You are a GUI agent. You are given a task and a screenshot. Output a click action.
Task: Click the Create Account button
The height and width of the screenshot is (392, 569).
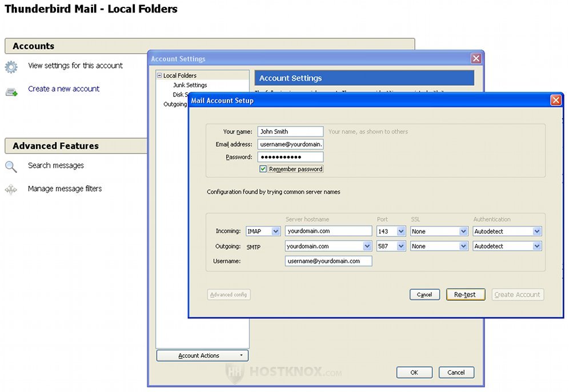(x=518, y=294)
